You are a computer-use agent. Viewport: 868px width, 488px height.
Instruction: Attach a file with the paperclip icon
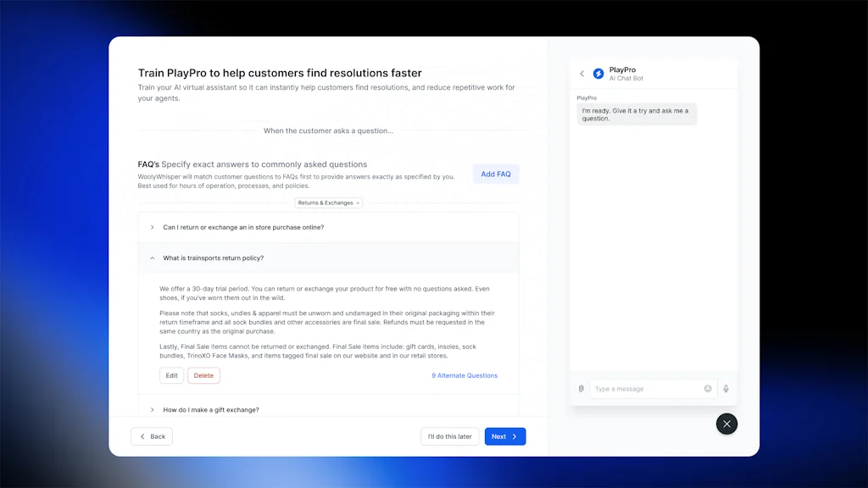point(581,388)
